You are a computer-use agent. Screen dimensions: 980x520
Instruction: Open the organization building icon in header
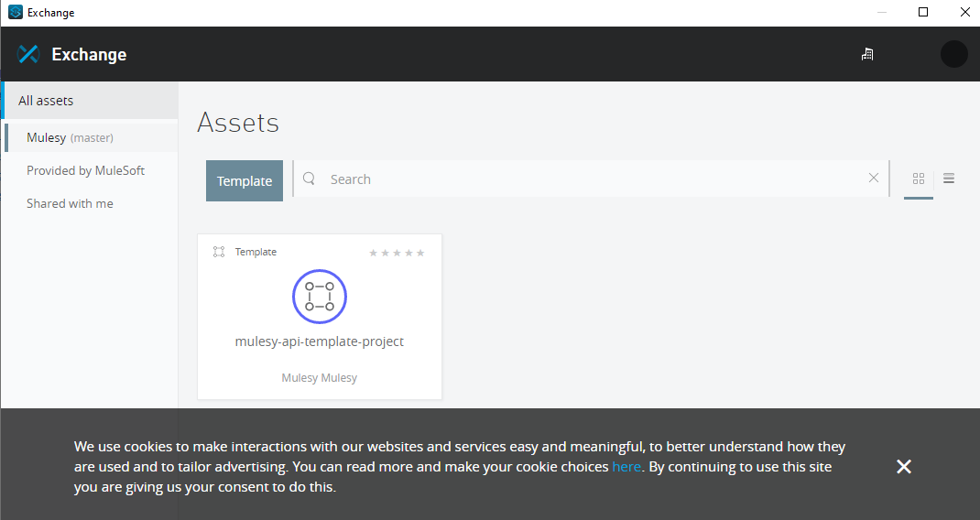tap(867, 54)
